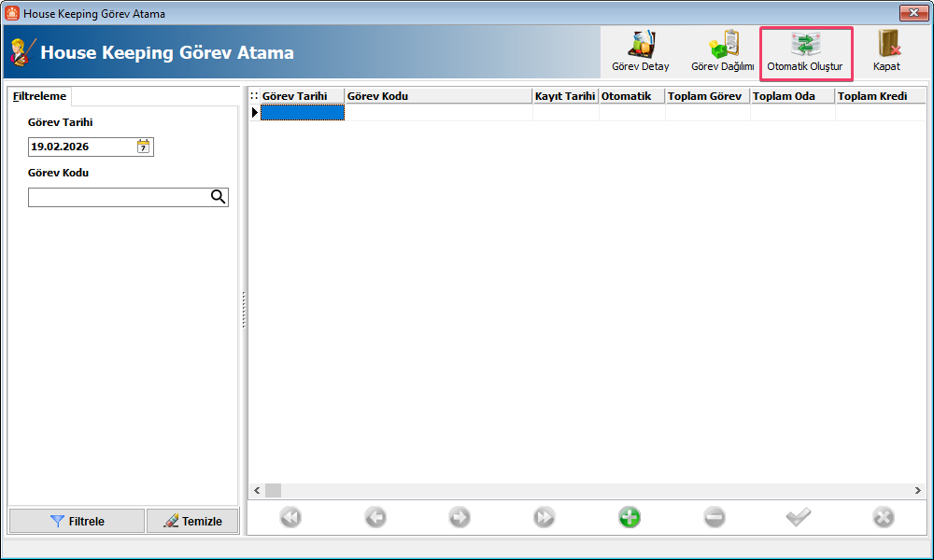
Task: Click the Kapat door icon
Action: point(886,52)
